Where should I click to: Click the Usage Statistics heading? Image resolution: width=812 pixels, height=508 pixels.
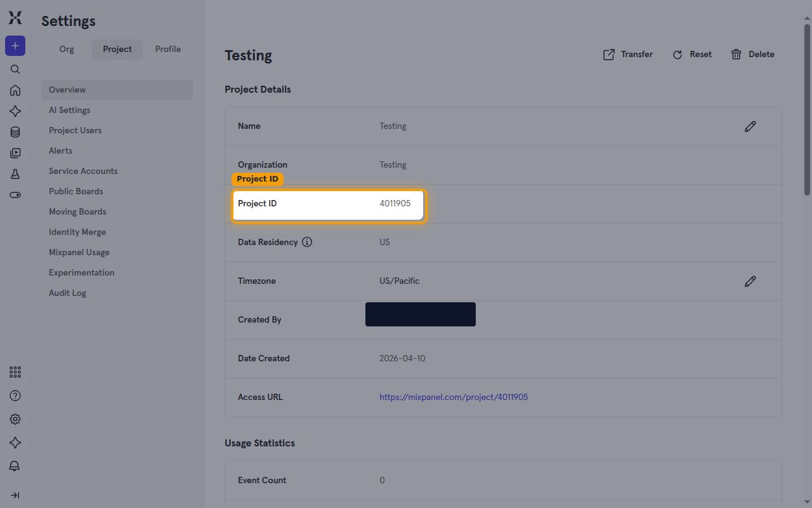[259, 443]
